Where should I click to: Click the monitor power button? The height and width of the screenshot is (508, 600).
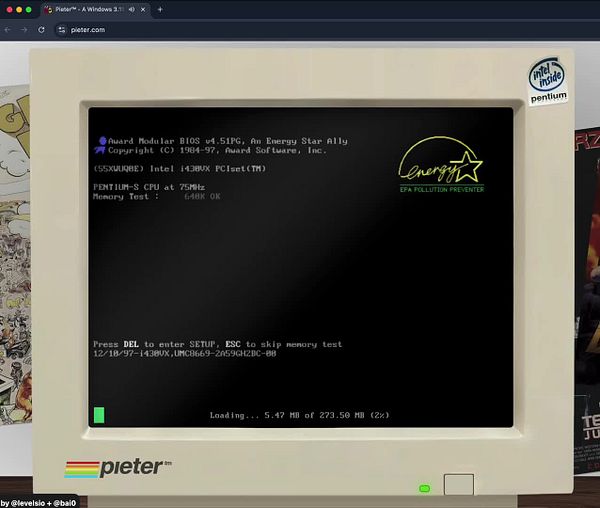(459, 484)
